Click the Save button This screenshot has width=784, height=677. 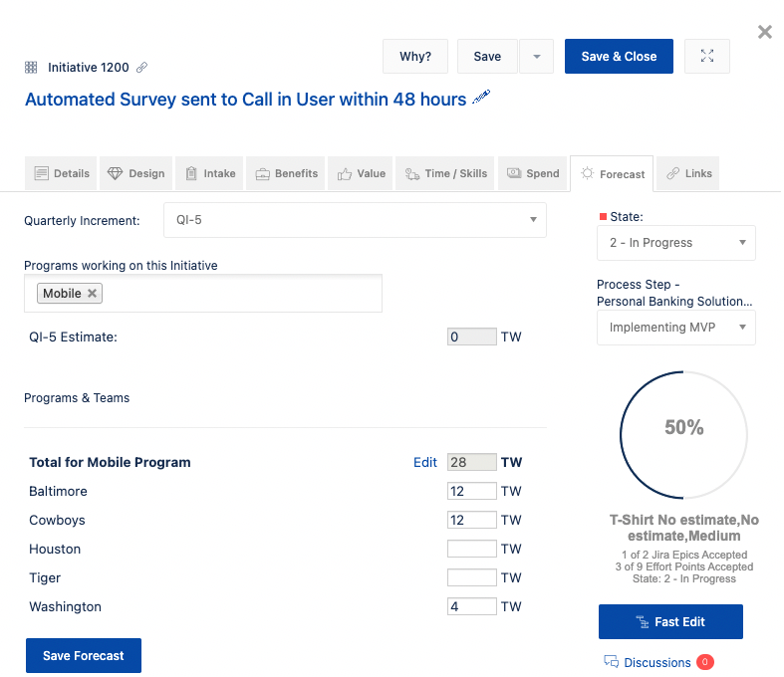pyautogui.click(x=487, y=57)
